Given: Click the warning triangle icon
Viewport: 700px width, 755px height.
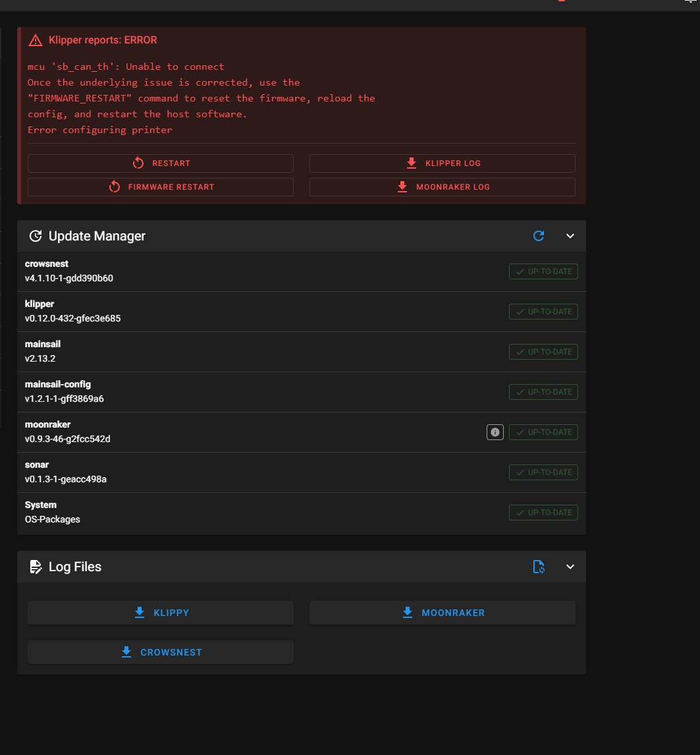Looking at the screenshot, I should click(x=35, y=40).
